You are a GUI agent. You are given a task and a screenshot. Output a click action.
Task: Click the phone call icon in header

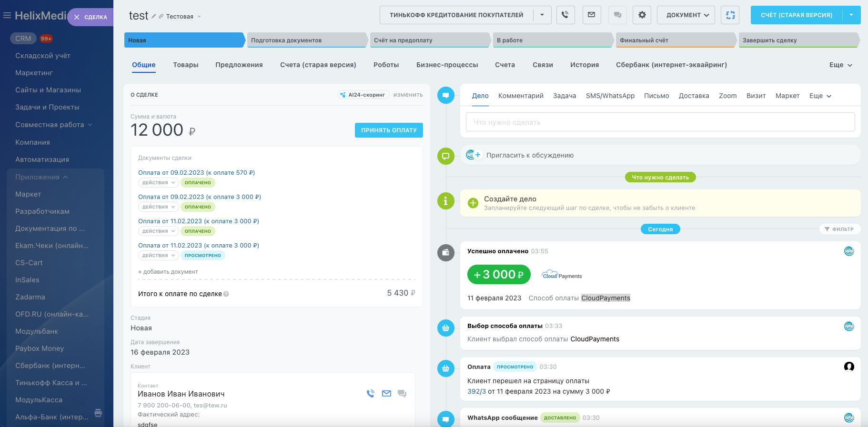coord(565,15)
